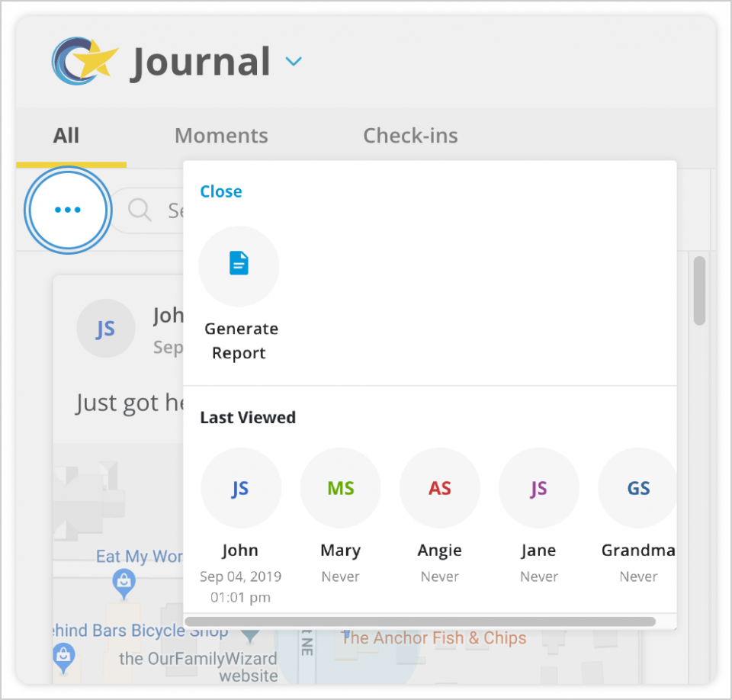The image size is (732, 700).
Task: Collapse the overlay using the Close dropdown control
Action: pos(220,191)
